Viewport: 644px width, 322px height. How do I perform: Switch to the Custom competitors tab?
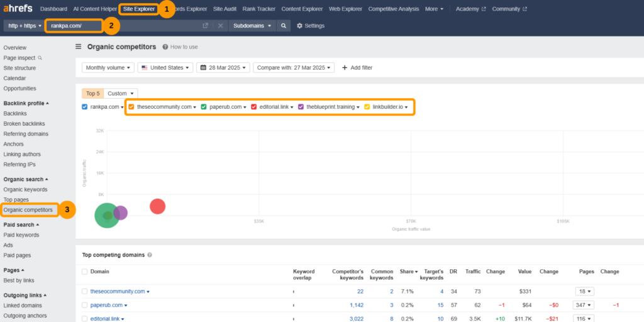(120, 93)
